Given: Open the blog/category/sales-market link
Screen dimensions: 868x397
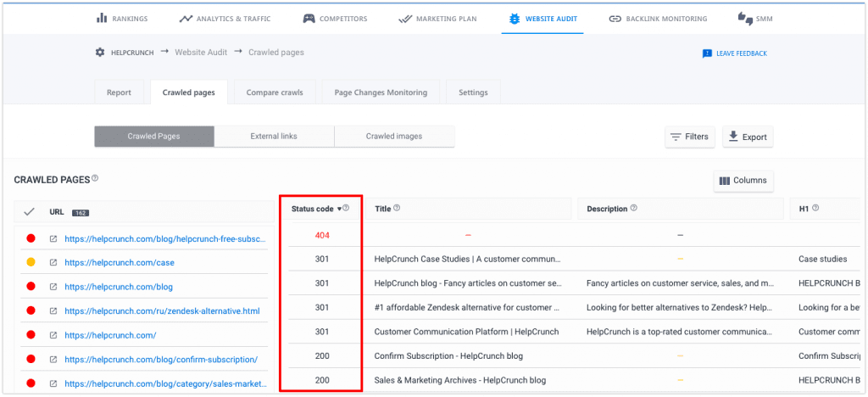Looking at the screenshot, I should [165, 383].
